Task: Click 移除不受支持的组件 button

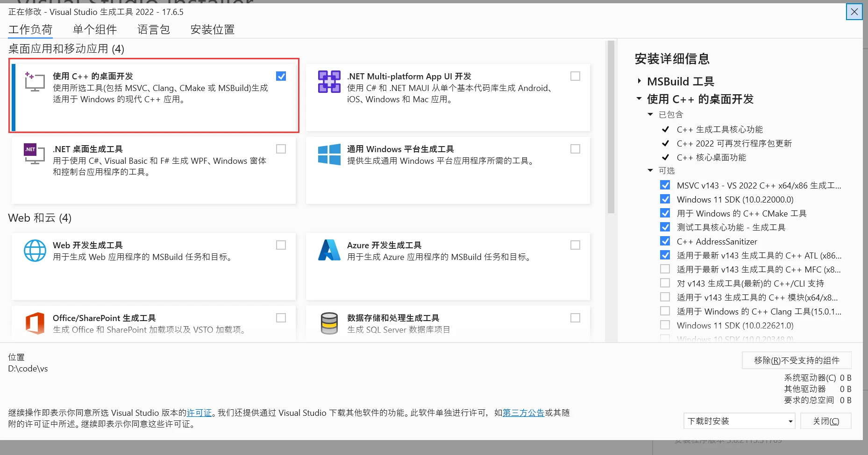Action: pos(797,360)
